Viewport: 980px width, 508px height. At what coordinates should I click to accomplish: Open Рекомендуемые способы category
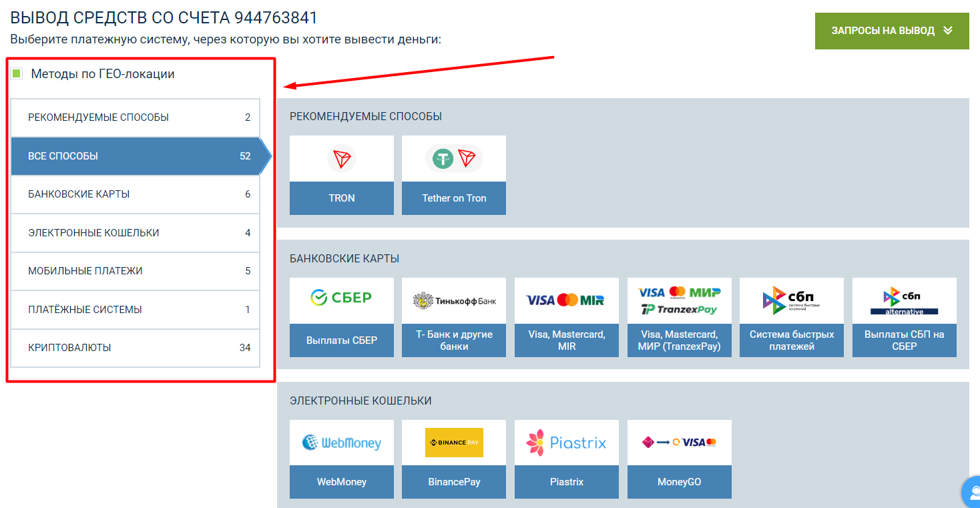[135, 117]
